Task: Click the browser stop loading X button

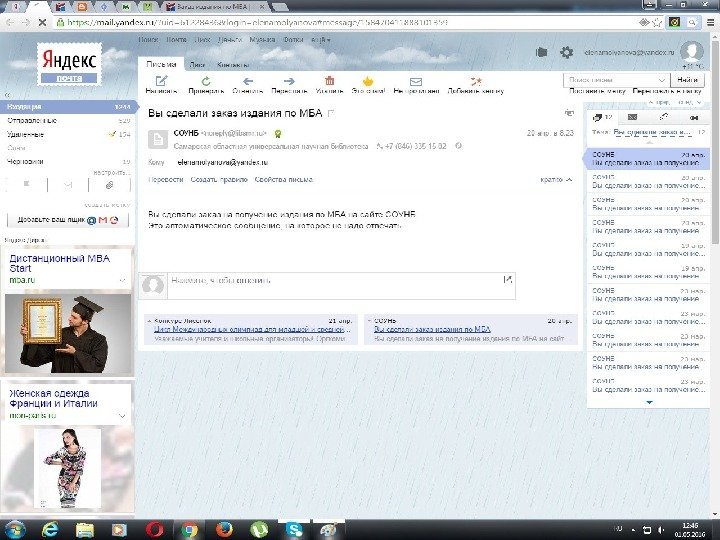Action: coord(42,22)
